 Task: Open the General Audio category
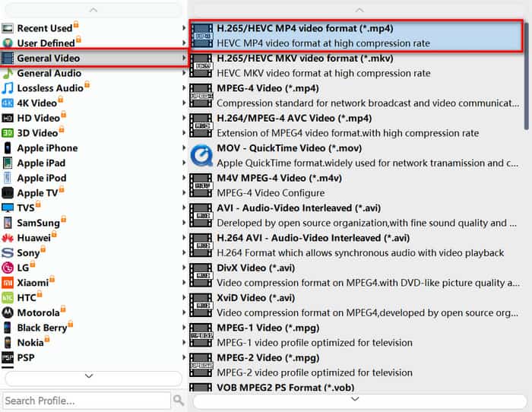coord(94,73)
